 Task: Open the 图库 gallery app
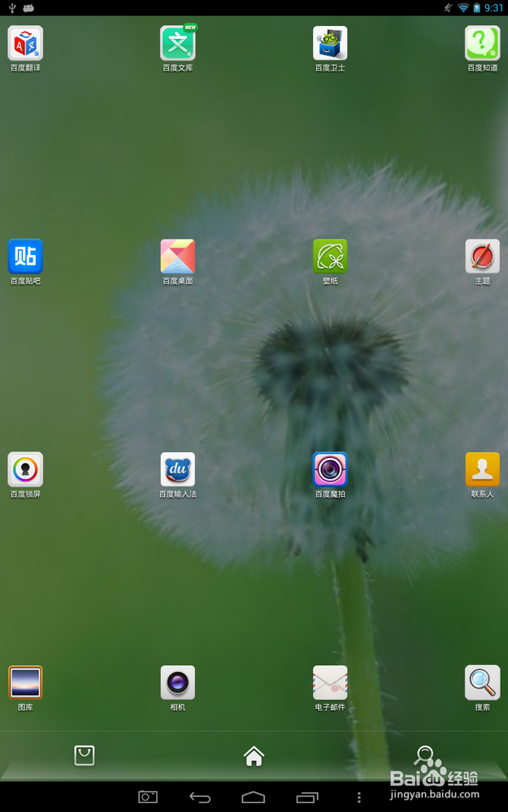pos(25,683)
